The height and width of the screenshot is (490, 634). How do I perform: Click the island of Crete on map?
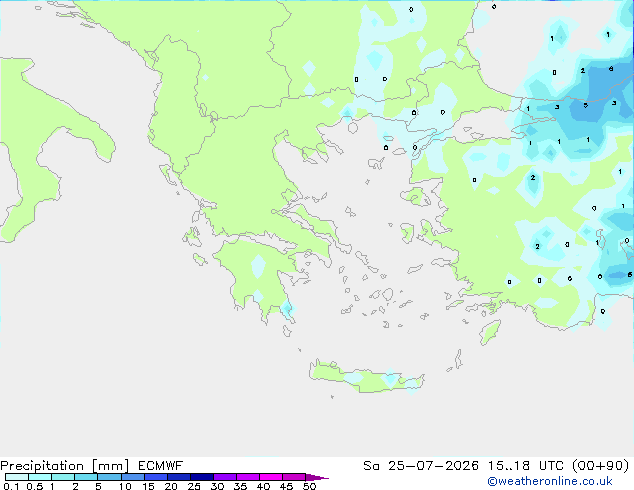click(366, 378)
